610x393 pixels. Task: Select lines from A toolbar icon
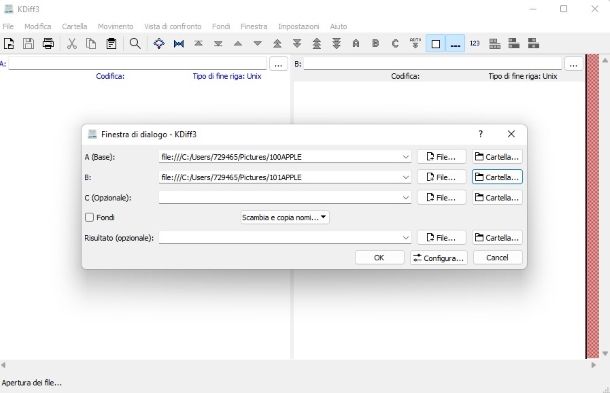pos(356,44)
